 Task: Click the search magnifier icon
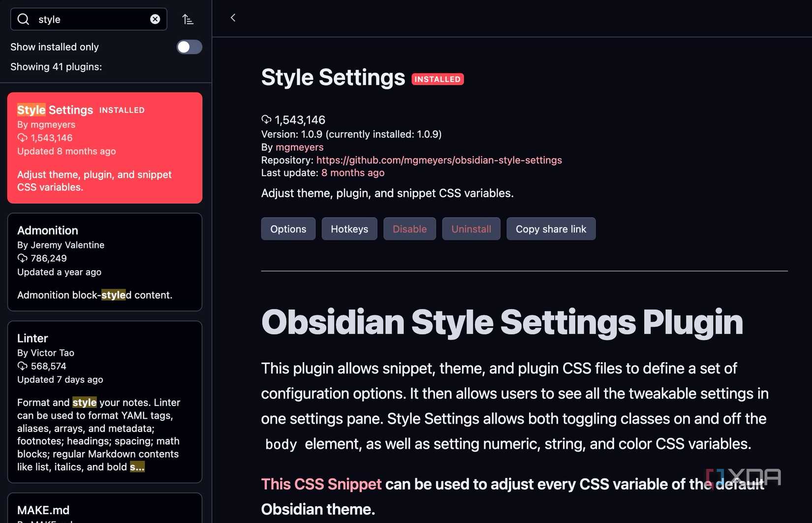pyautogui.click(x=23, y=19)
